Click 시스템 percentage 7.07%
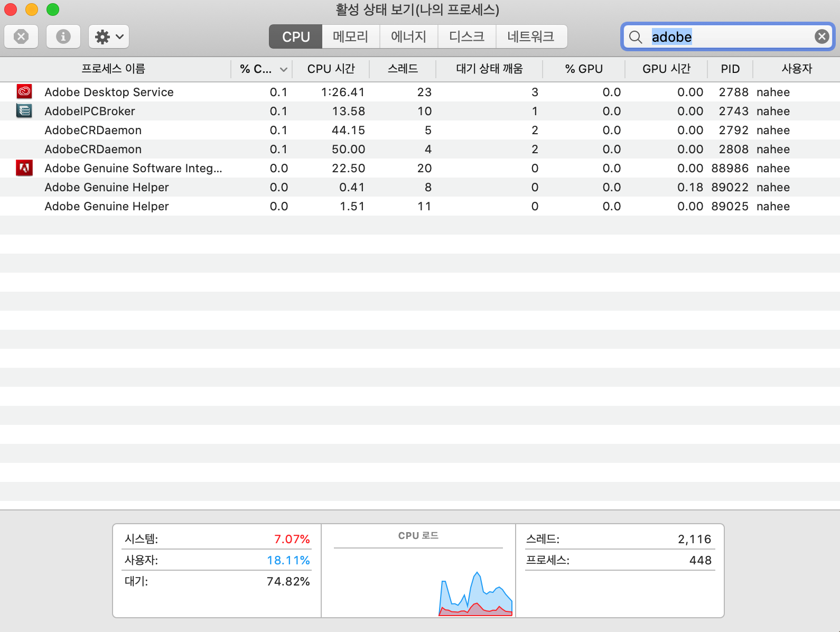The width and height of the screenshot is (840, 632). [x=292, y=539]
